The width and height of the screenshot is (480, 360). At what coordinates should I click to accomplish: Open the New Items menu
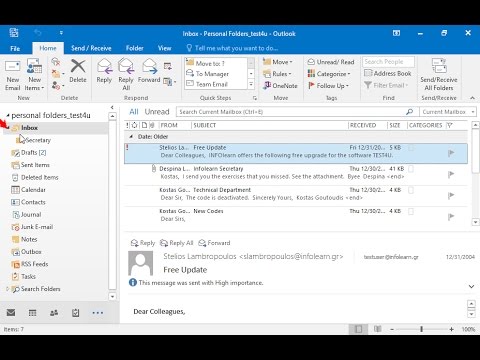34,75
